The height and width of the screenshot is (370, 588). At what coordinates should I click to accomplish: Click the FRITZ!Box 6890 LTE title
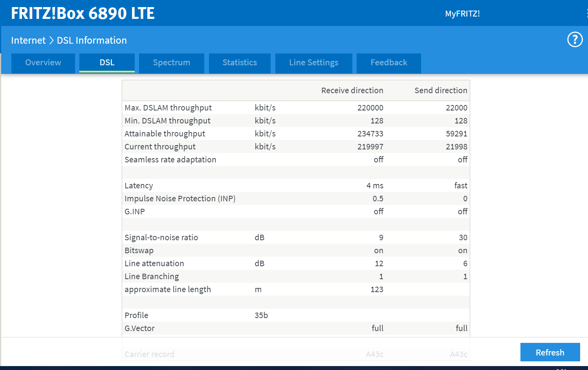(x=83, y=13)
